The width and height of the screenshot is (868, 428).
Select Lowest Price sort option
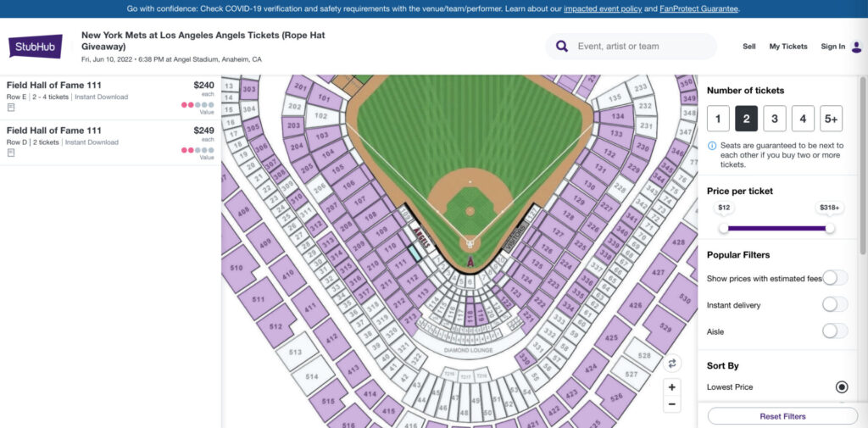(x=841, y=386)
